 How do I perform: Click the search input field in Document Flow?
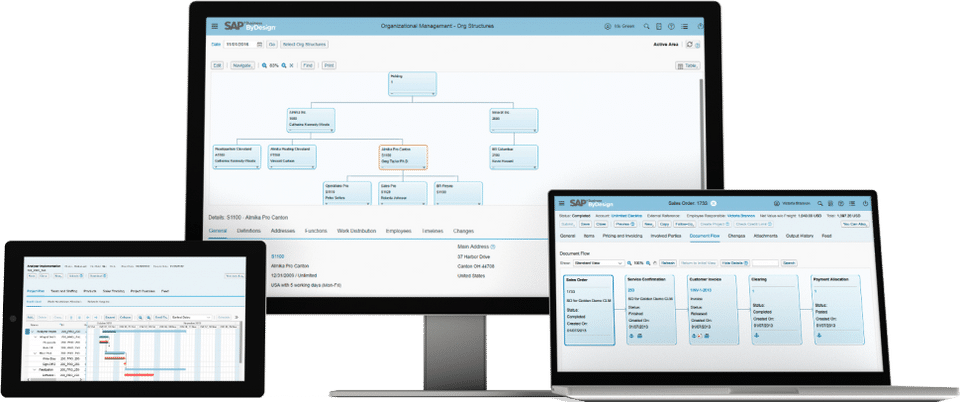pyautogui.click(x=765, y=262)
